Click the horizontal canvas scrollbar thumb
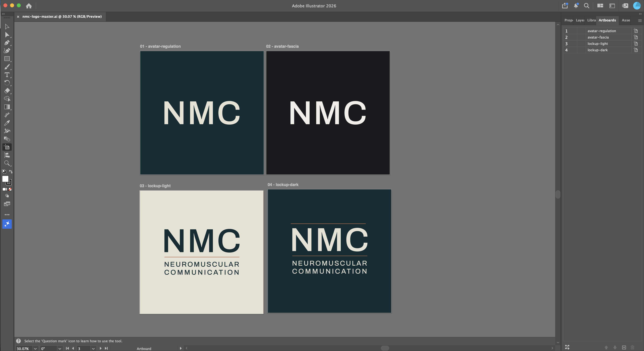This screenshot has height=351, width=644. tap(385, 348)
